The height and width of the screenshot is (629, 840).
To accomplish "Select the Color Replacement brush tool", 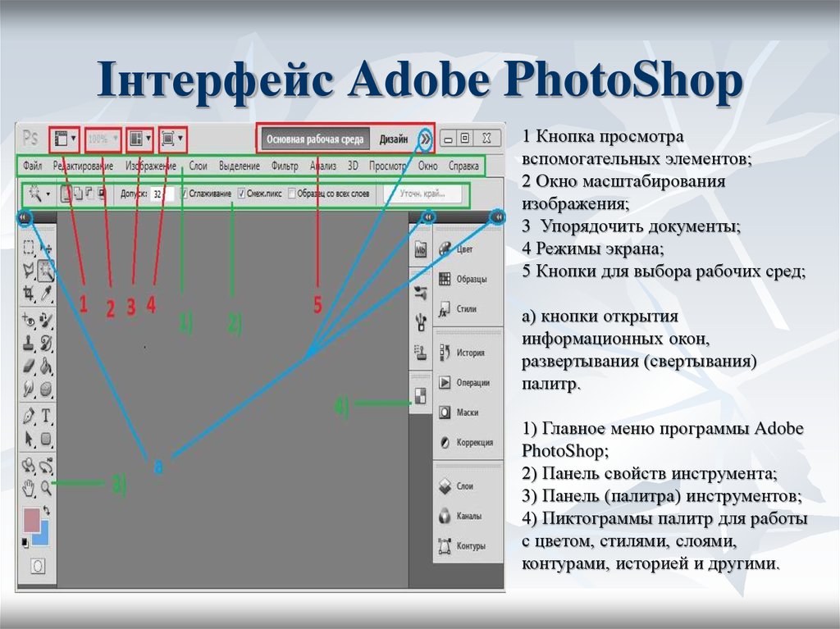I will coord(47,321).
